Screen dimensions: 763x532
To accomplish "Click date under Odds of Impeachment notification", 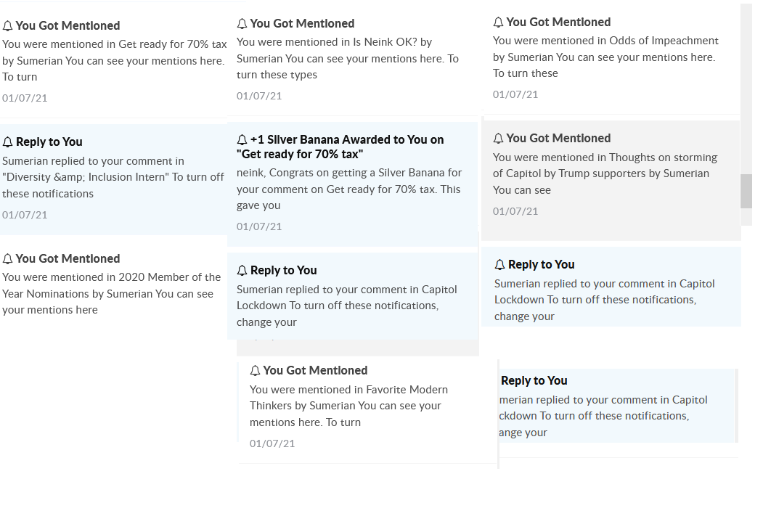I will click(x=515, y=94).
